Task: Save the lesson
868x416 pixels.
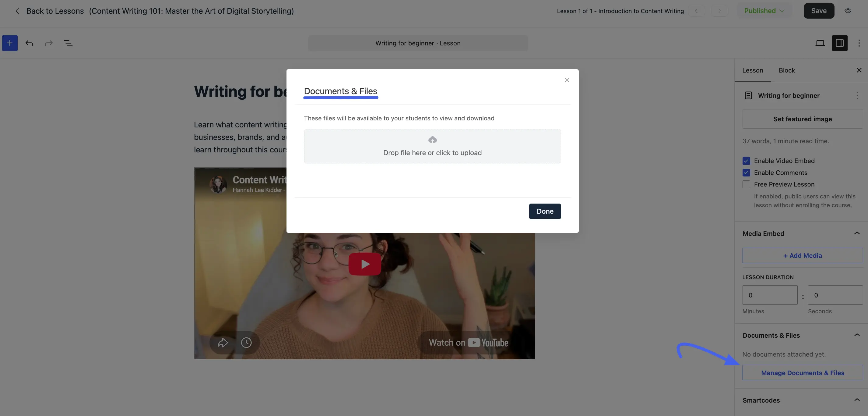Action: (x=819, y=11)
